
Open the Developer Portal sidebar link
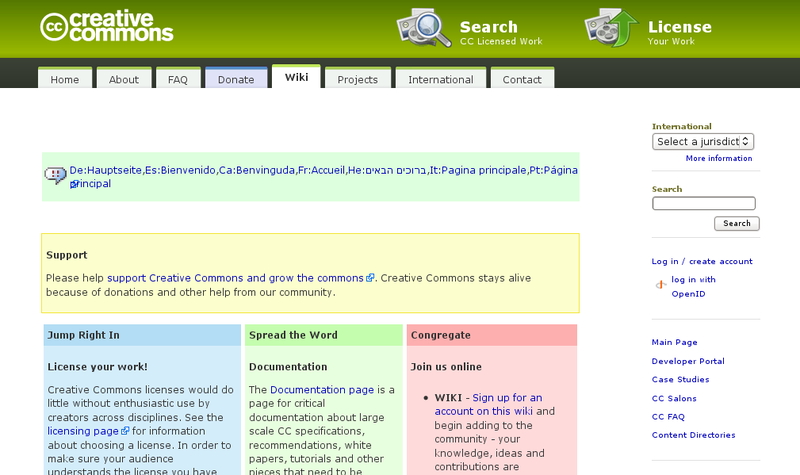pos(687,361)
